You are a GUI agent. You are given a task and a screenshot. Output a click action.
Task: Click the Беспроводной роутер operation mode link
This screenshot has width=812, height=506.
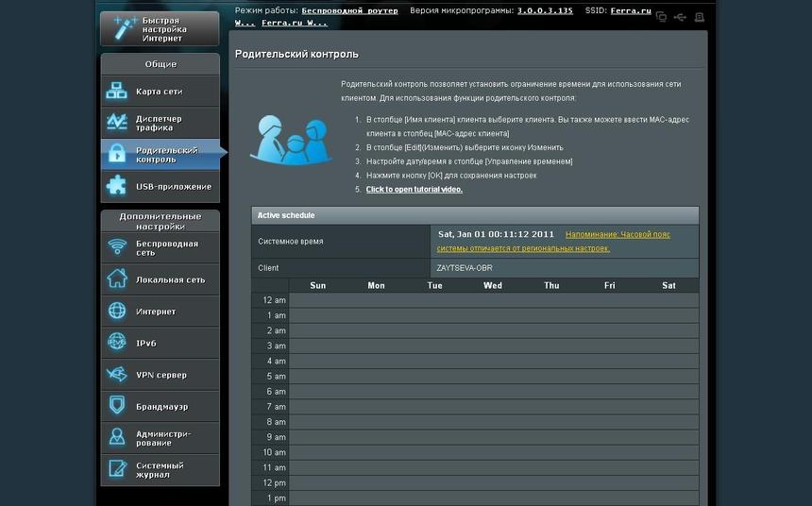click(x=349, y=10)
